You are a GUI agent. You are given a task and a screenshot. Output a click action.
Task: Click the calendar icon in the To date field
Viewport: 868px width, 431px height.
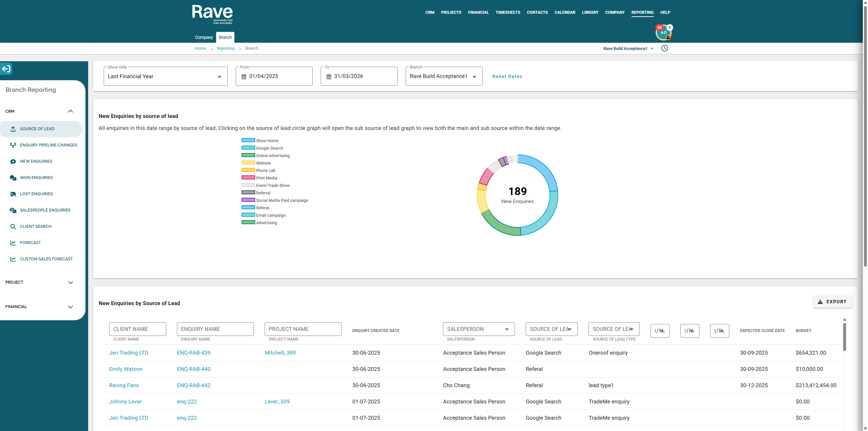pos(328,76)
